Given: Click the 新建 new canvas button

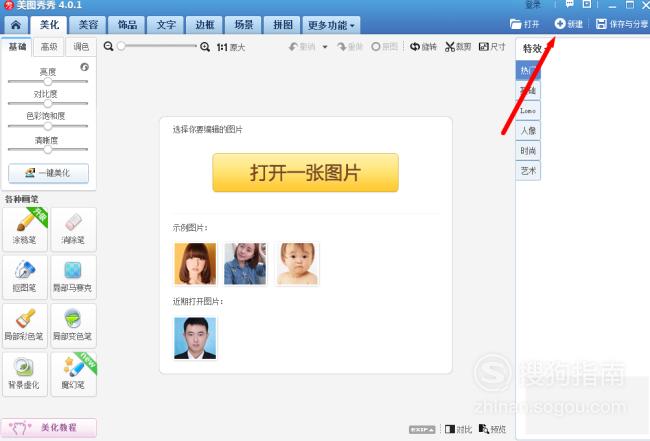Looking at the screenshot, I should [x=569, y=24].
